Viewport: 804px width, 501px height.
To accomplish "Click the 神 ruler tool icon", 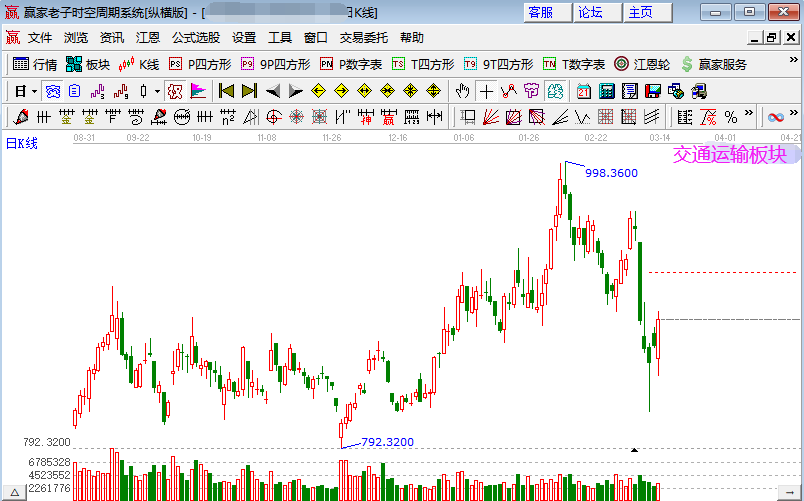I will [366, 117].
